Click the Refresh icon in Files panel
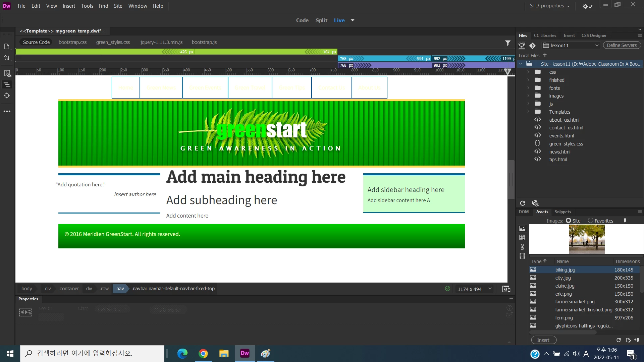The image size is (644, 362). click(x=523, y=203)
